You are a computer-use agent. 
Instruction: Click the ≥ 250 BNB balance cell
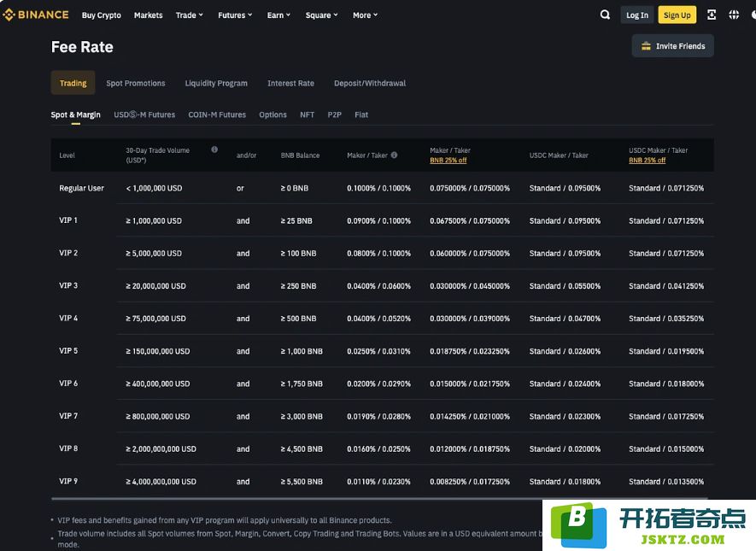click(298, 286)
